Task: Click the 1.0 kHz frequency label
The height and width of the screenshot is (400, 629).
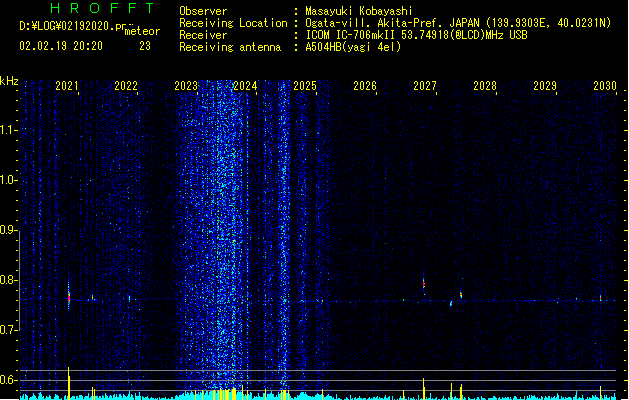Action: coord(8,180)
